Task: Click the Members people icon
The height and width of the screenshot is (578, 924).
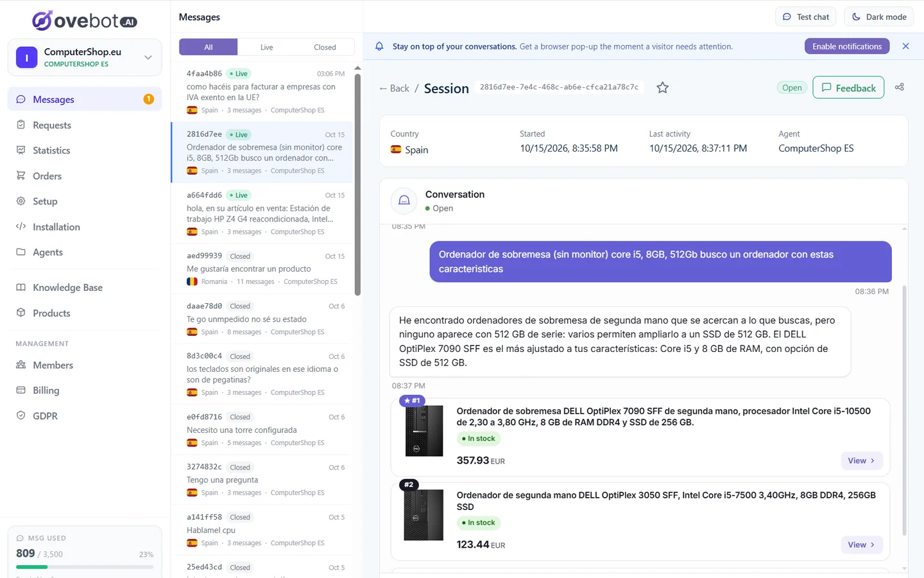Action: 21,365
